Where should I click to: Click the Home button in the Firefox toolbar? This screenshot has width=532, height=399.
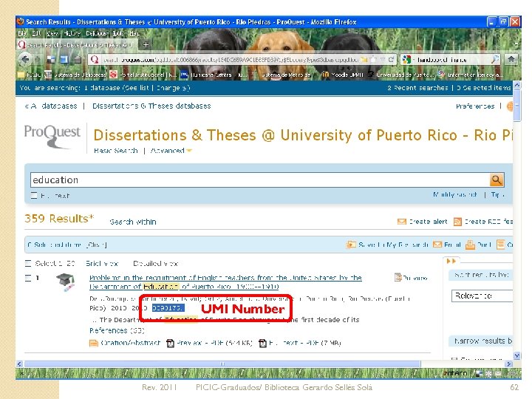pyautogui.click(x=511, y=59)
